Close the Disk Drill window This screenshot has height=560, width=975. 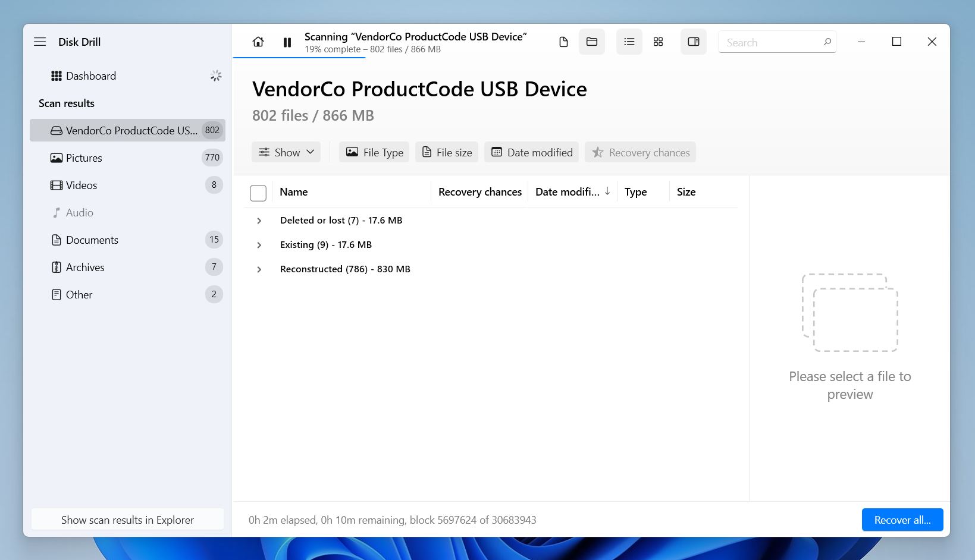pyautogui.click(x=932, y=42)
